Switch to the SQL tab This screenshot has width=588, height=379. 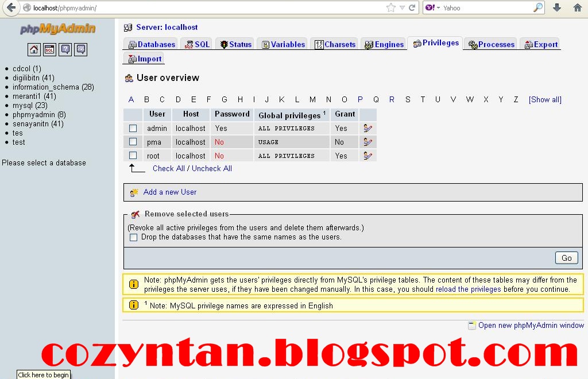click(197, 44)
